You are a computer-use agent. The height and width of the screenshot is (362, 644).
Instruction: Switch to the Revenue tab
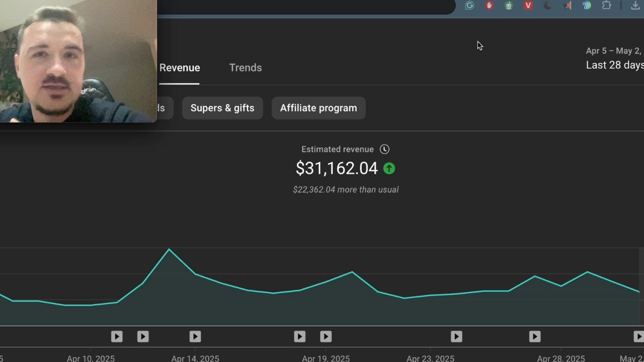point(180,68)
